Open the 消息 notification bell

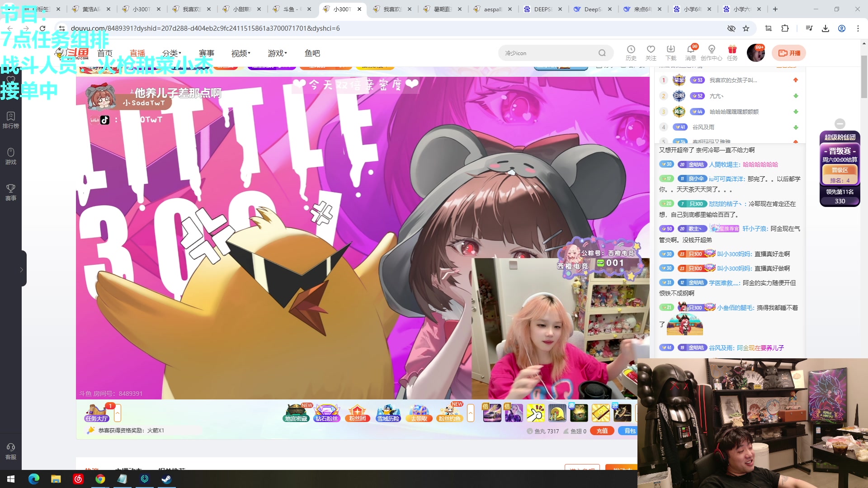(x=690, y=53)
